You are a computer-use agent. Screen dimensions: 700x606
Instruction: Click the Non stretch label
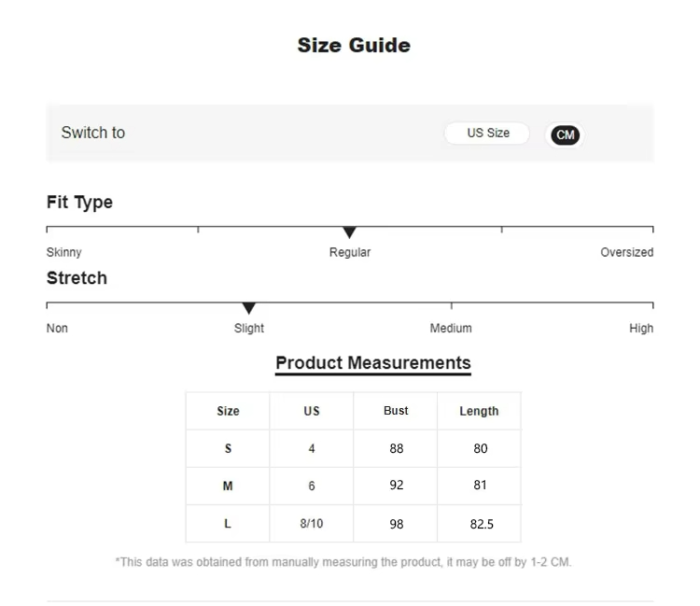57,329
